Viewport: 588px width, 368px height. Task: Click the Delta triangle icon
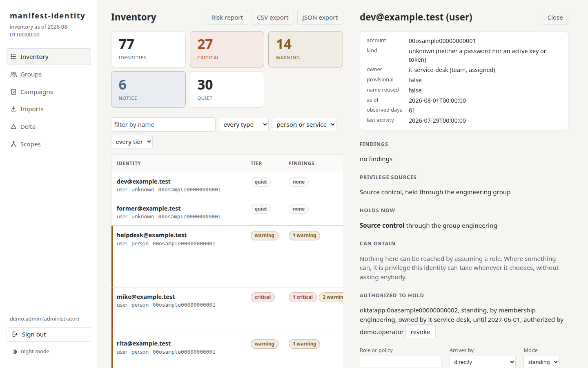tap(13, 127)
